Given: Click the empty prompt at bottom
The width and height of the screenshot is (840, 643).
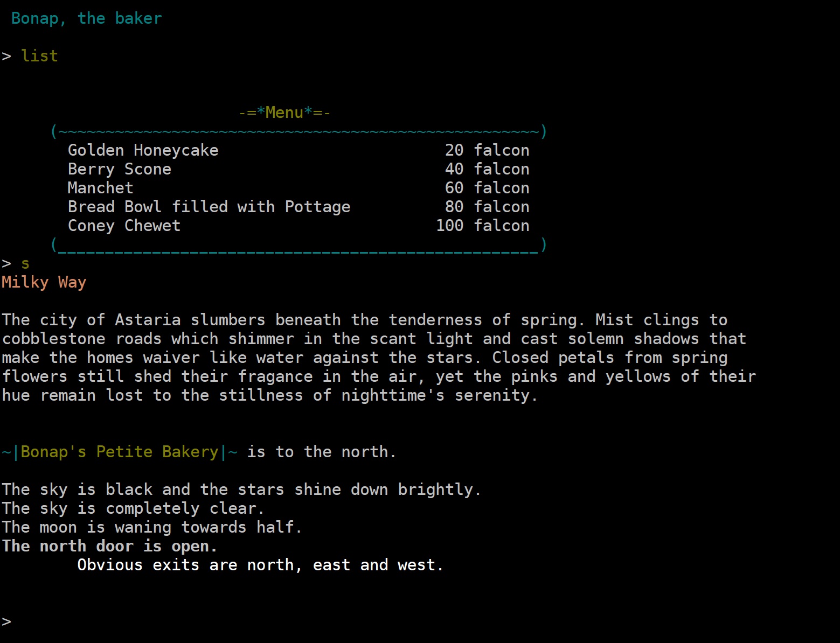Looking at the screenshot, I should pyautogui.click(x=6, y=621).
